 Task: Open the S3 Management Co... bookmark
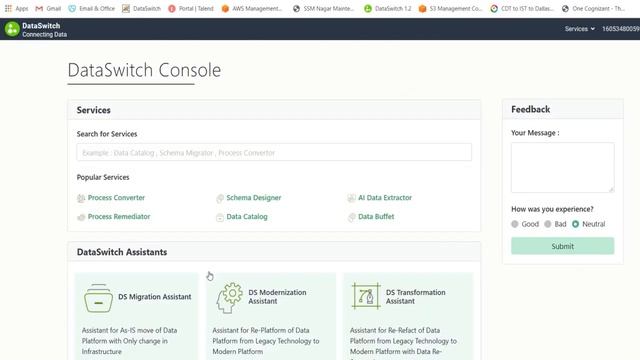tap(451, 8)
